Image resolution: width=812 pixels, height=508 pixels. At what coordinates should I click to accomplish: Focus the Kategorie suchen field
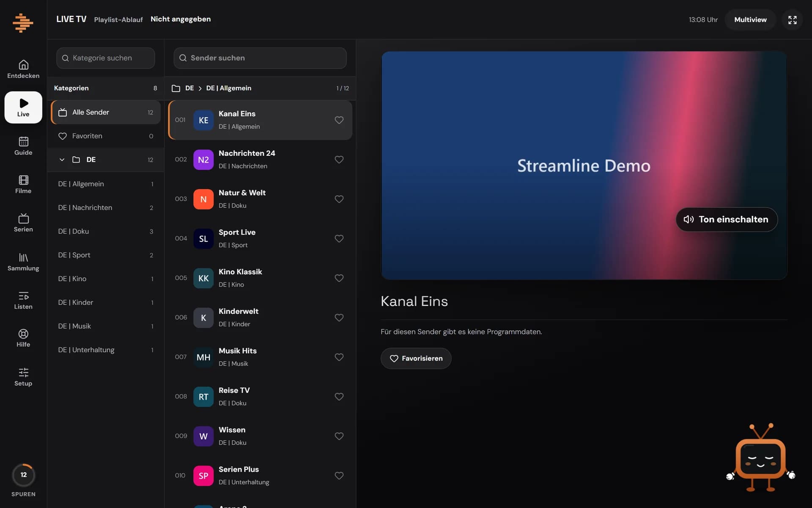pyautogui.click(x=106, y=58)
